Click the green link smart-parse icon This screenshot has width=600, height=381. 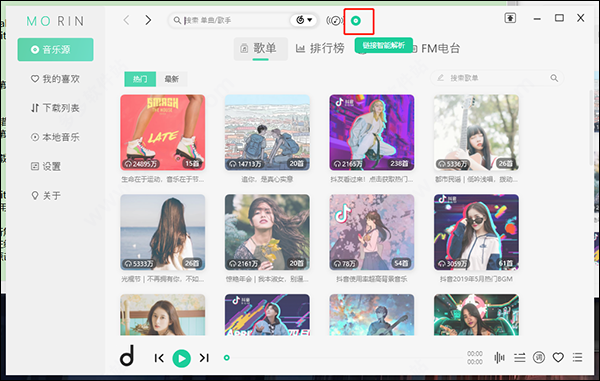click(356, 21)
